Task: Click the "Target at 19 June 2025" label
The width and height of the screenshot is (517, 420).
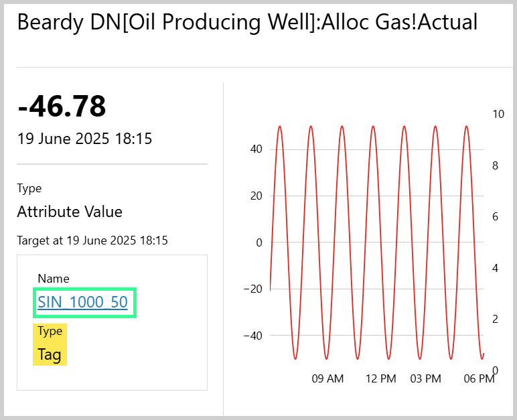Action: pyautogui.click(x=92, y=240)
